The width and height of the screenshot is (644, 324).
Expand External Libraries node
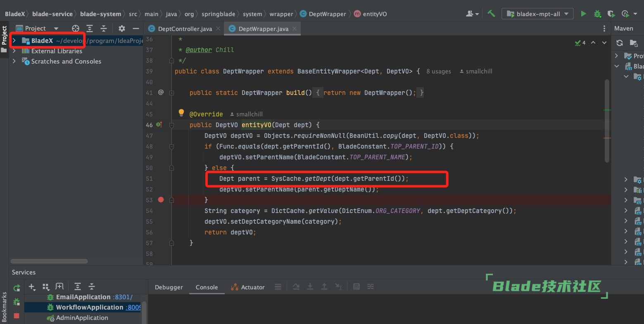14,51
